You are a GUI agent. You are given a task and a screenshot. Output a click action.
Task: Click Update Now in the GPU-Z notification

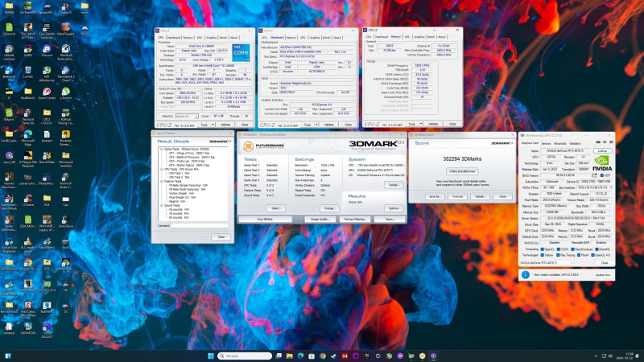[x=602, y=274]
